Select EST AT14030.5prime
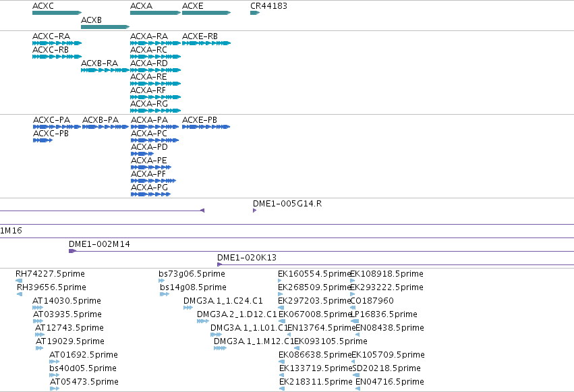 point(38,308)
